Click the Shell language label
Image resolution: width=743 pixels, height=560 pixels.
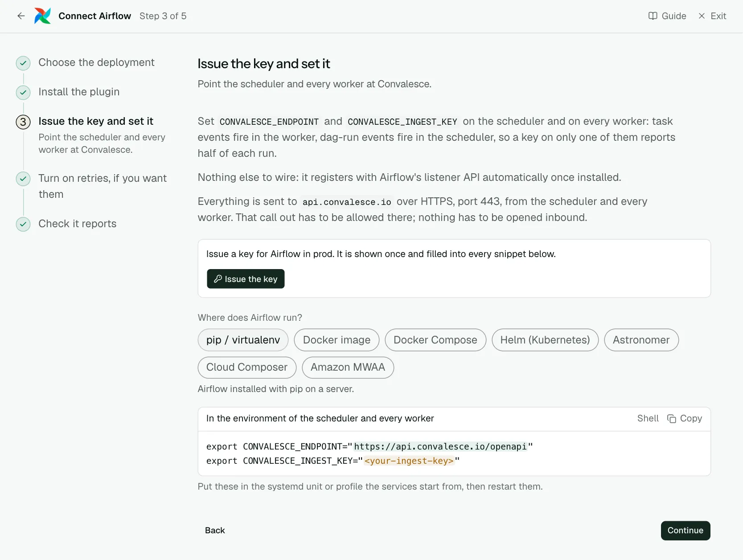(648, 418)
